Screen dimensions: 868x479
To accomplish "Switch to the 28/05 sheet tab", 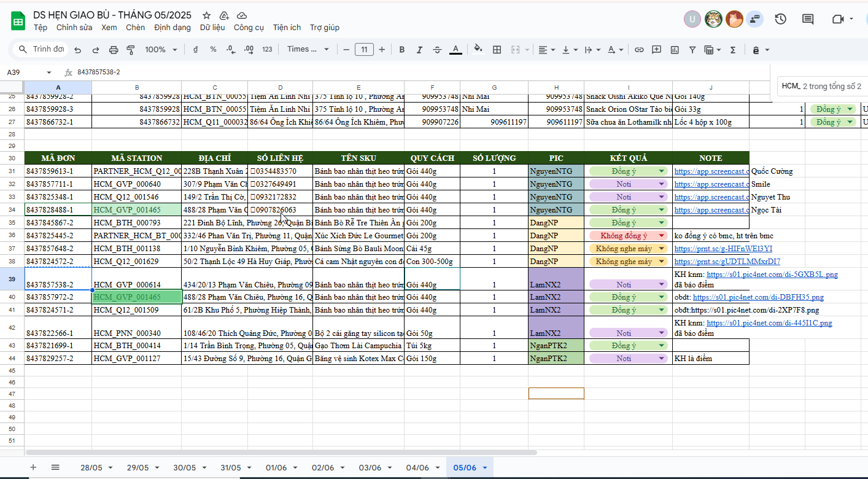I will 97,467.
